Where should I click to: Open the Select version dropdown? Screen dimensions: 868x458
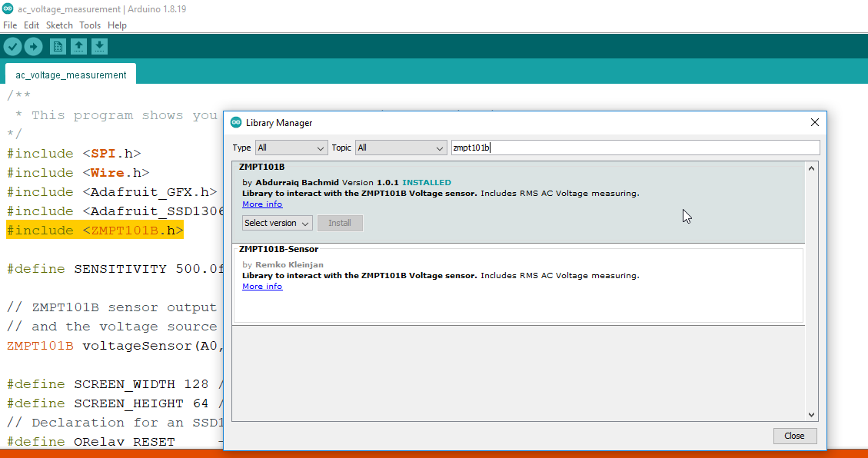pos(278,223)
